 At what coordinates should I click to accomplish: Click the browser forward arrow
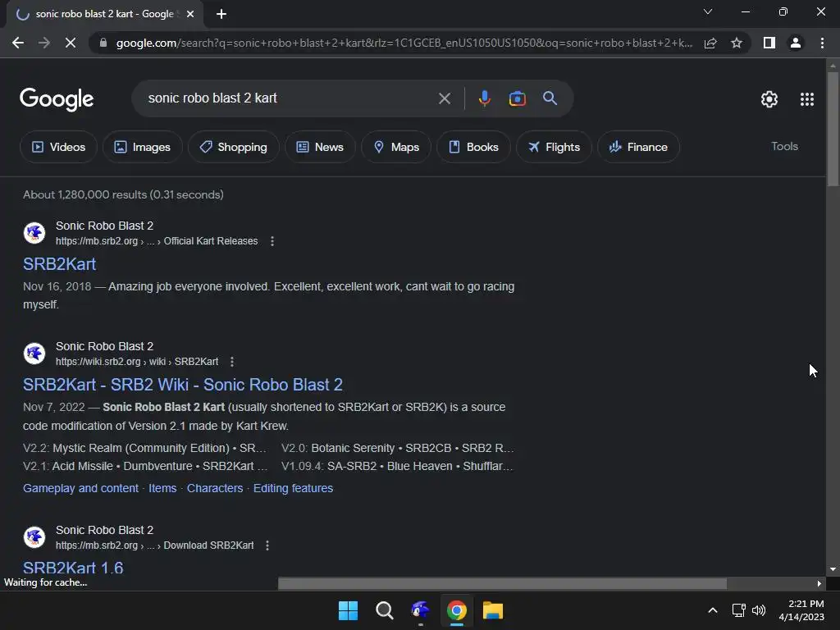pyautogui.click(x=44, y=43)
